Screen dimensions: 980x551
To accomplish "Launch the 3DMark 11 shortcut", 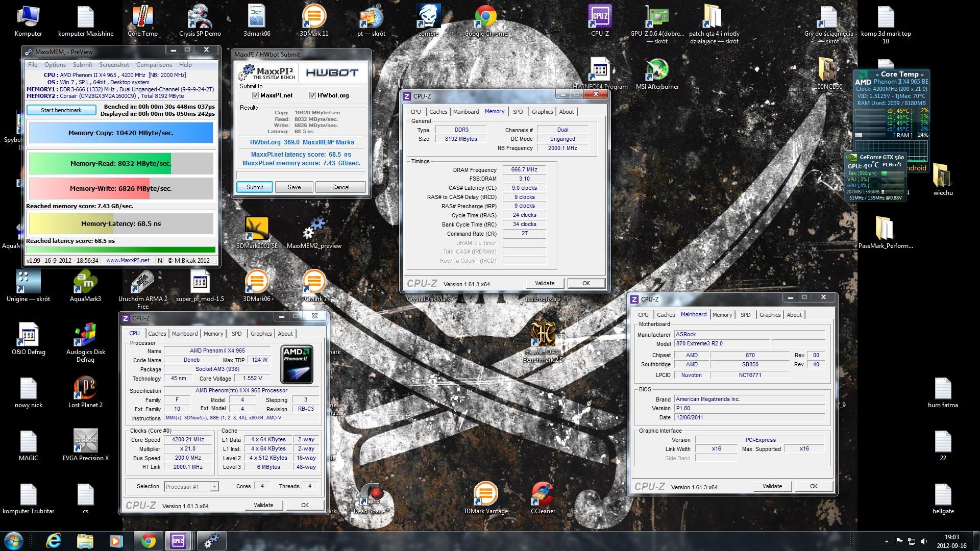I will 314,21.
